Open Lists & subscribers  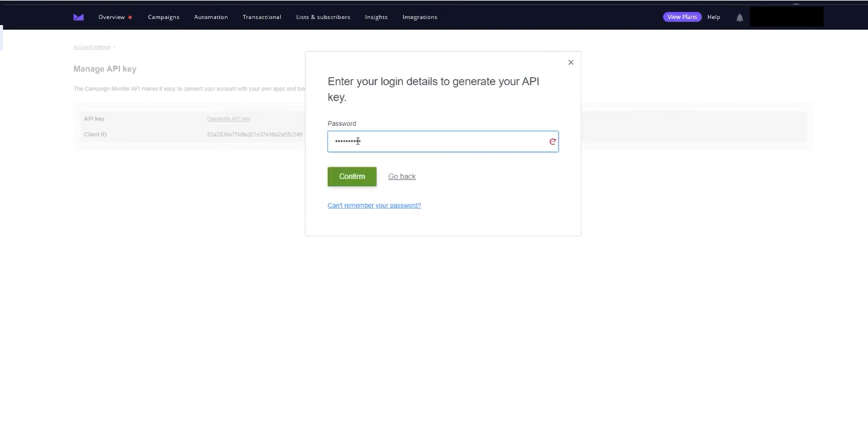[323, 17]
